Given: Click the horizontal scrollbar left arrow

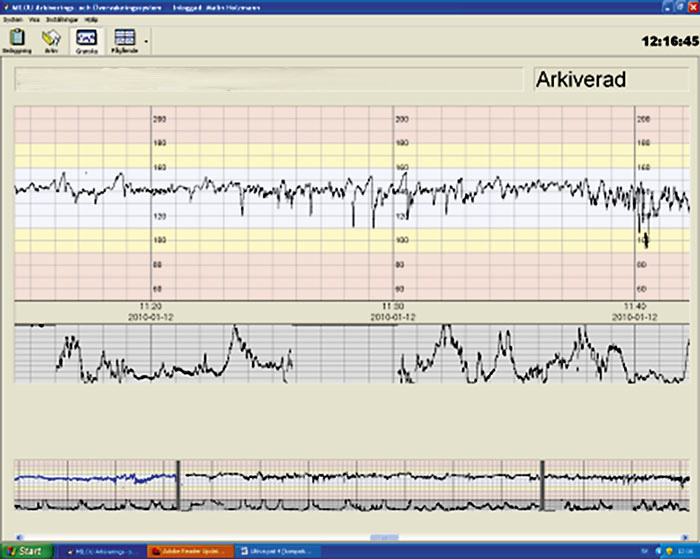Looking at the screenshot, I should coord(19,538).
